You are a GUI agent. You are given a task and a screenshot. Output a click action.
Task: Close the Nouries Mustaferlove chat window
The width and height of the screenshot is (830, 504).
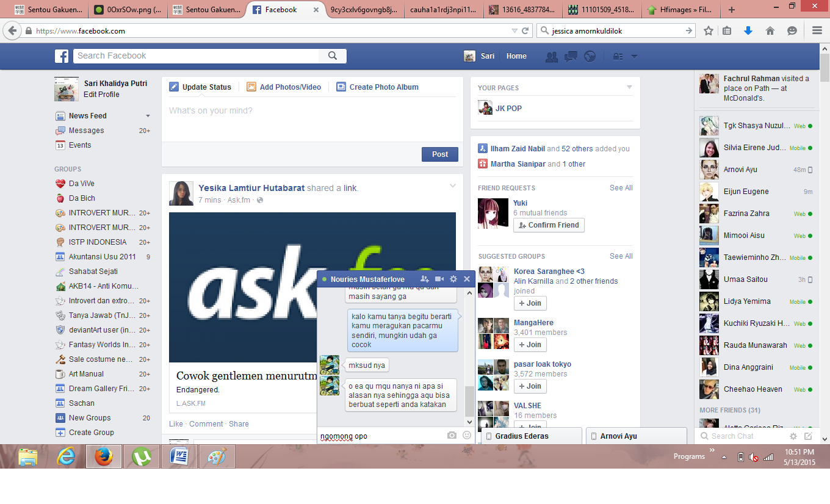pos(467,279)
